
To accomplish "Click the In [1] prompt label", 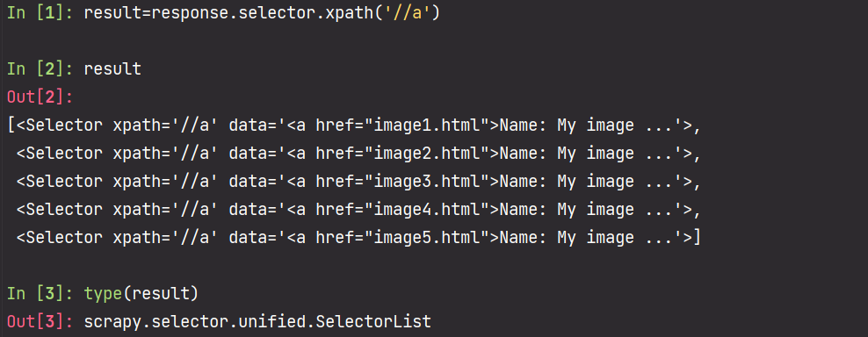I will (x=40, y=13).
